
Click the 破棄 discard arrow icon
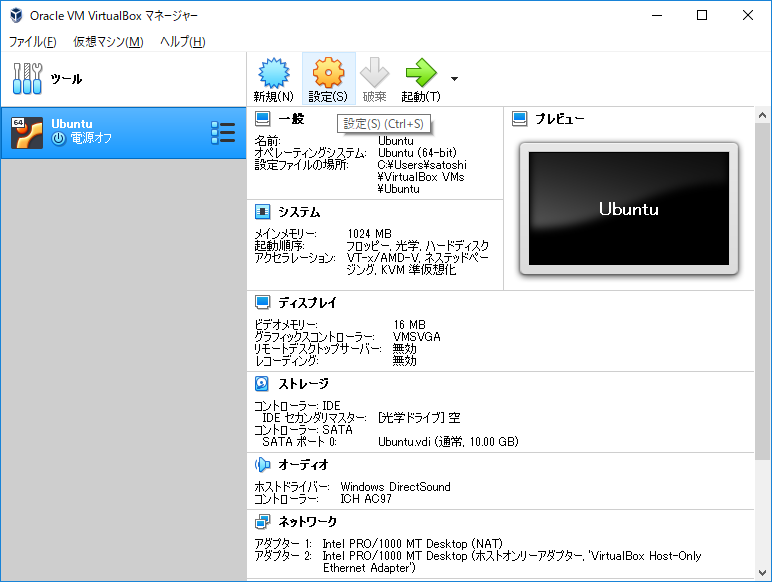tap(374, 73)
